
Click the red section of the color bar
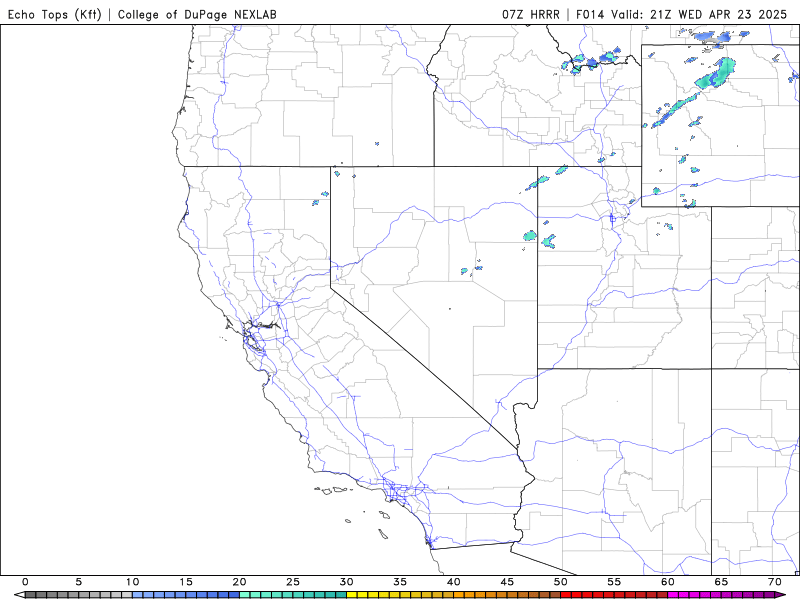click(x=614, y=595)
